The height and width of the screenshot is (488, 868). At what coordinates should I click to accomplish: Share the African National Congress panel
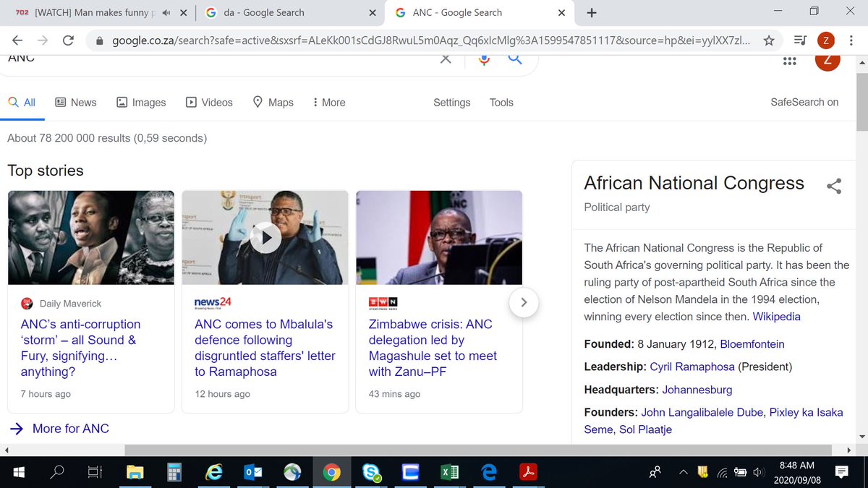click(x=834, y=186)
